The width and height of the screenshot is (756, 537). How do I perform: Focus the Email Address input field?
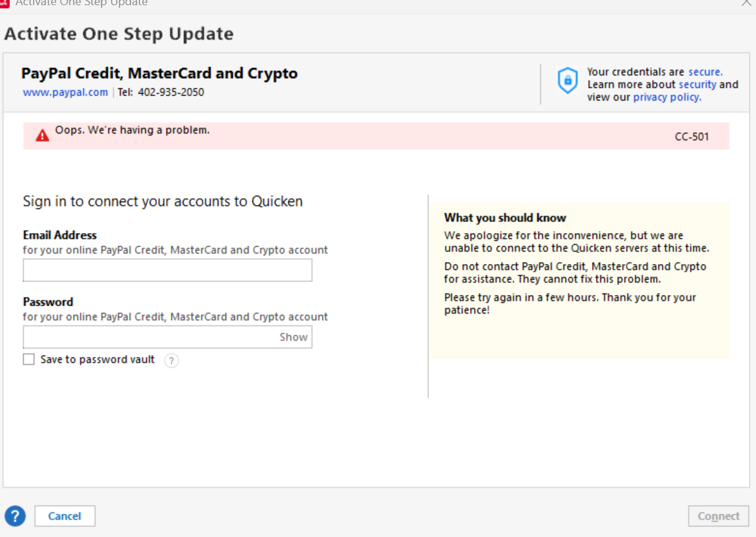point(167,270)
